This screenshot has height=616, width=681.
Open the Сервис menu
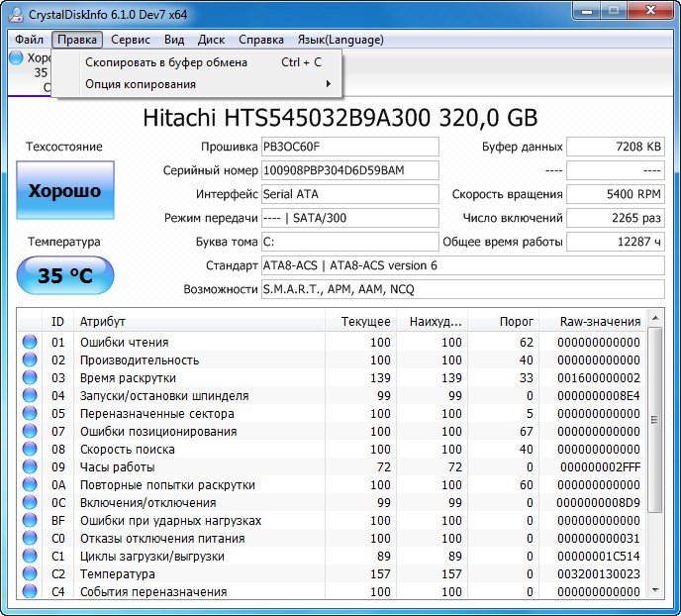coord(131,40)
